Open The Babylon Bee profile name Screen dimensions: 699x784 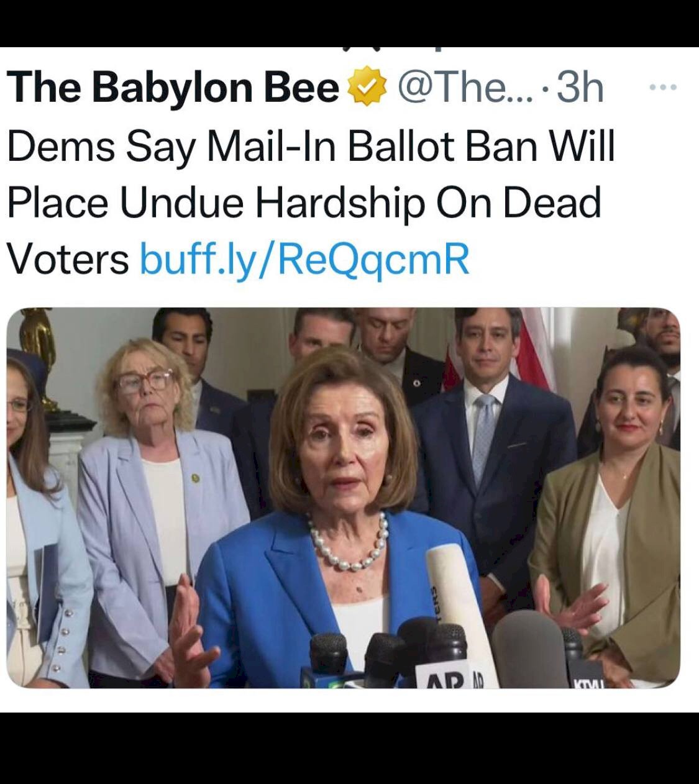[x=173, y=87]
